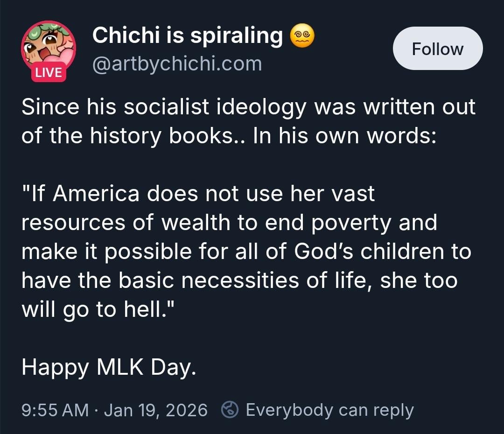Click the "Everybody can reply" label
The width and height of the screenshot is (504, 434).
click(x=329, y=410)
